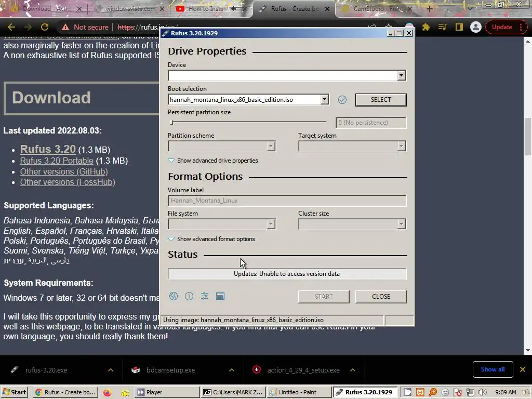
Task: Open the Boot selection dropdown arrow
Action: 324,99
